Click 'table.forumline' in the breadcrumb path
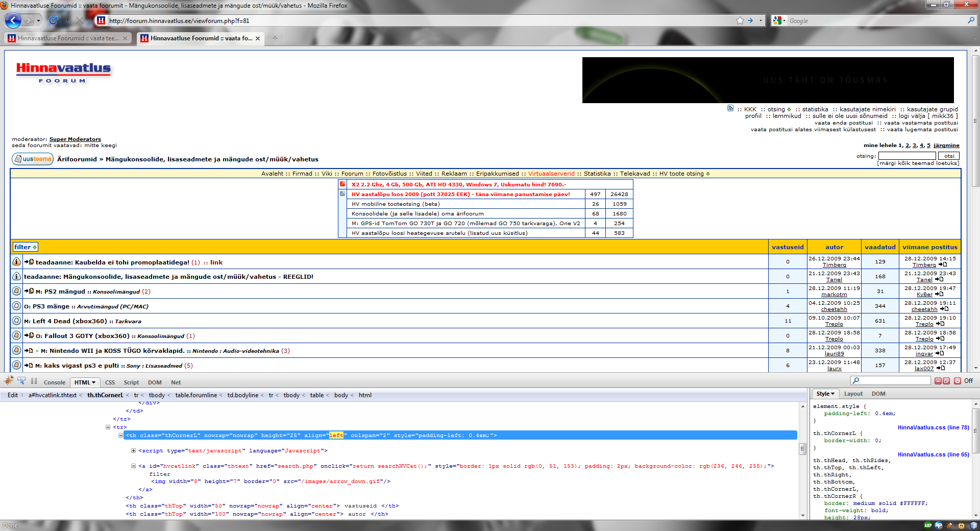This screenshot has height=531, width=980. click(x=196, y=395)
